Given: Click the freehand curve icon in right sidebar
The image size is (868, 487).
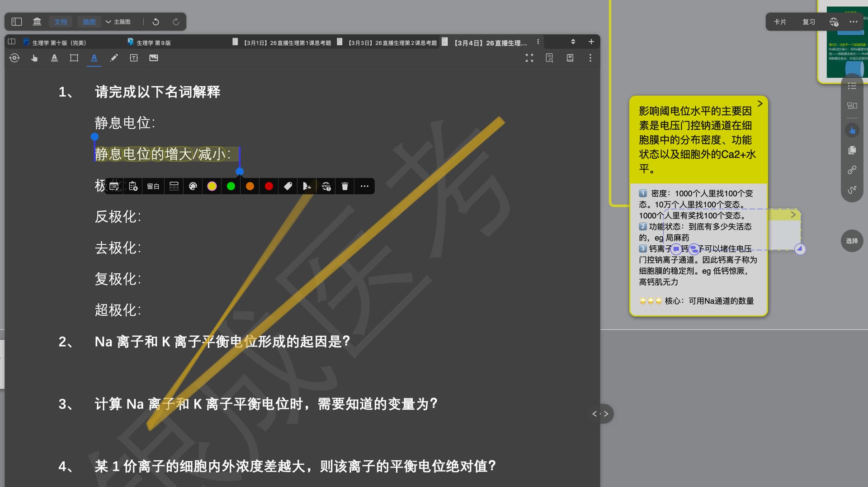Looking at the screenshot, I should 852,190.
